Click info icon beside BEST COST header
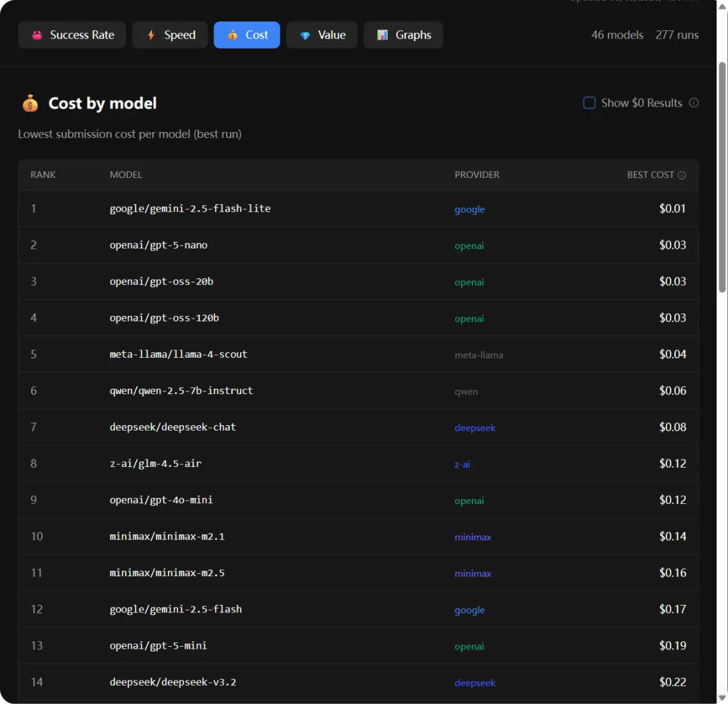 point(681,175)
